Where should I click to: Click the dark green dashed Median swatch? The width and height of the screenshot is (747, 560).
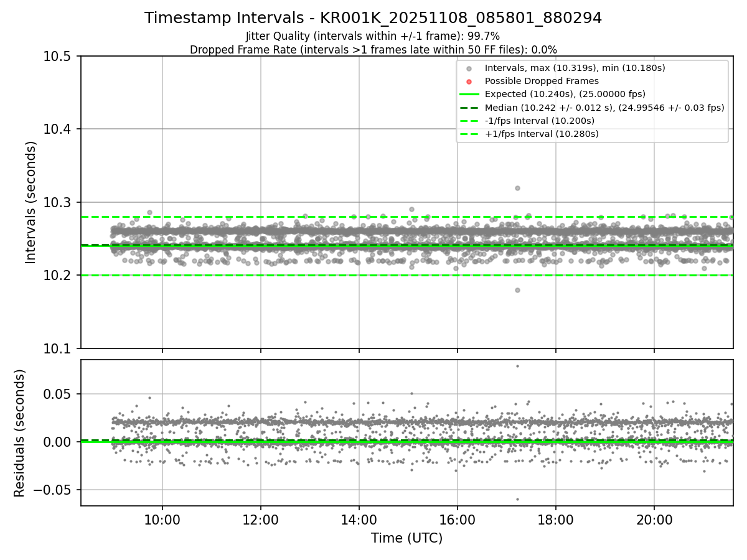469,107
